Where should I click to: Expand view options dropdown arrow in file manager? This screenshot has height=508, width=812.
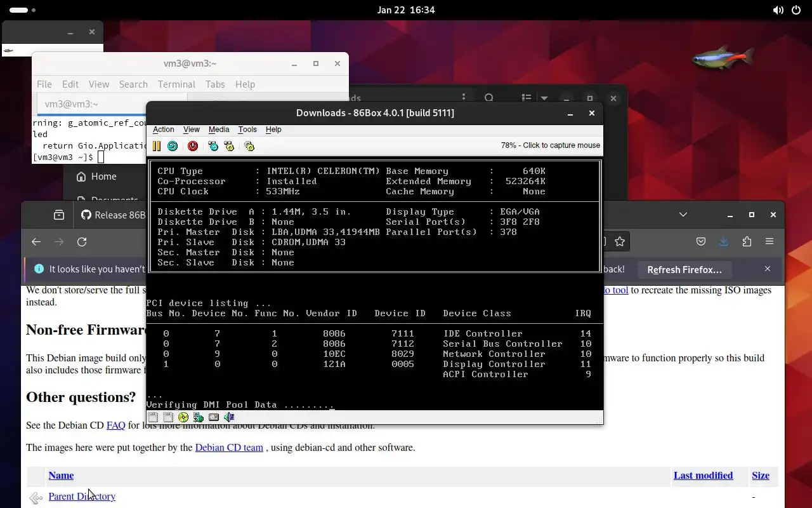544,98
